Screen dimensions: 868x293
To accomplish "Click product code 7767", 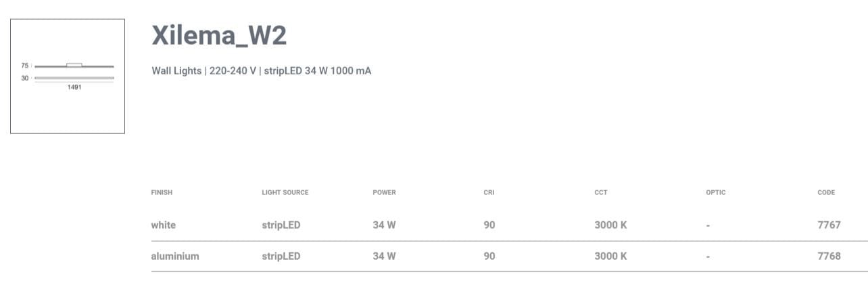I will tap(829, 225).
